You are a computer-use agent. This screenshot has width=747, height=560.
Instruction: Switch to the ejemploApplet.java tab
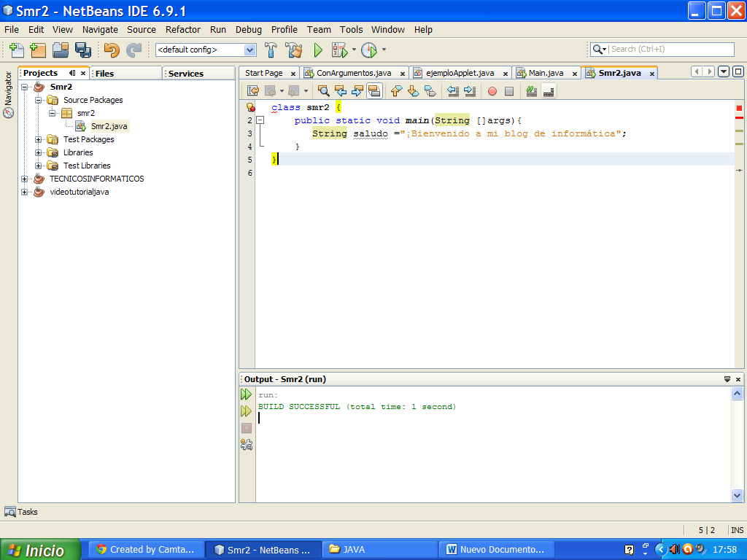(460, 73)
